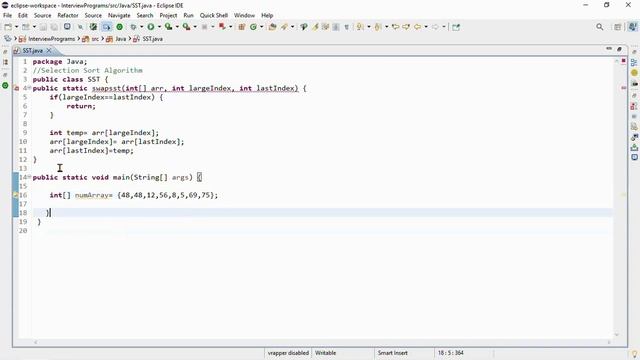640x360 pixels.
Task: Click the Pin Editor icon
Action: coord(456,27)
